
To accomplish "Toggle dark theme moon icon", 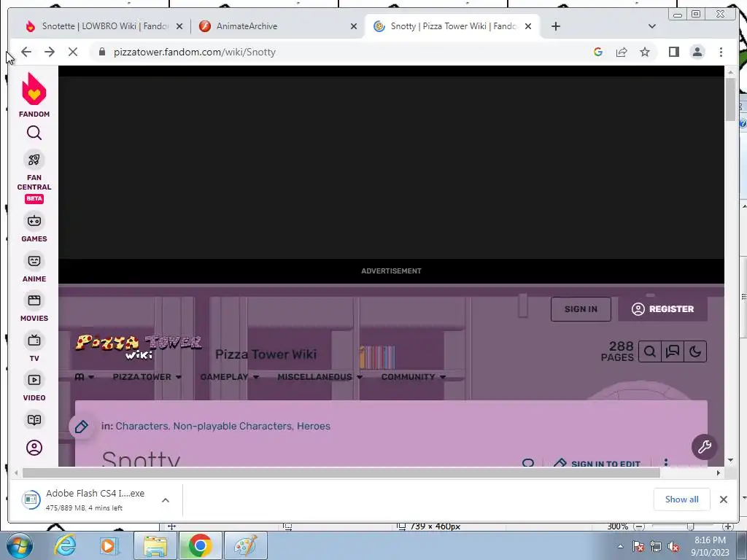I will [695, 352].
